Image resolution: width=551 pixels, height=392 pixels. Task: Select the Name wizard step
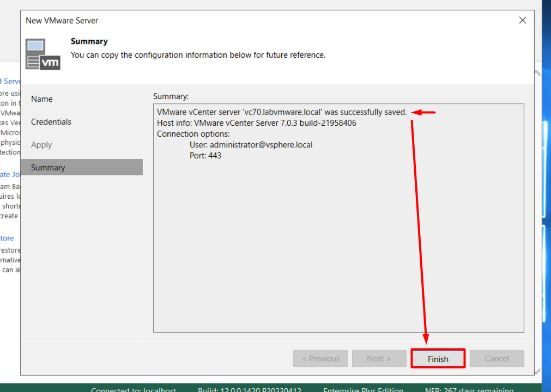click(x=82, y=99)
